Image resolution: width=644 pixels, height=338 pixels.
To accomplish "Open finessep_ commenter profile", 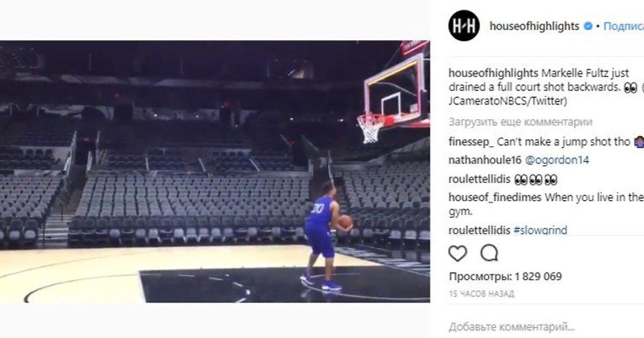I will point(471,142).
